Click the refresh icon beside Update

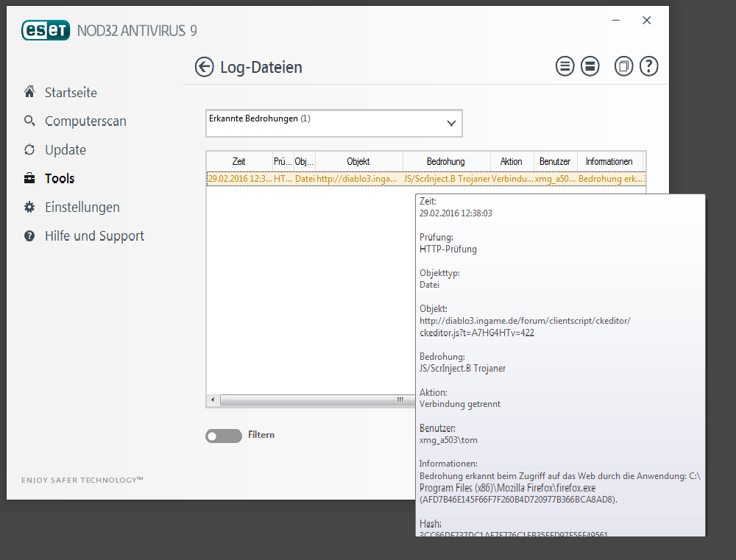click(29, 149)
